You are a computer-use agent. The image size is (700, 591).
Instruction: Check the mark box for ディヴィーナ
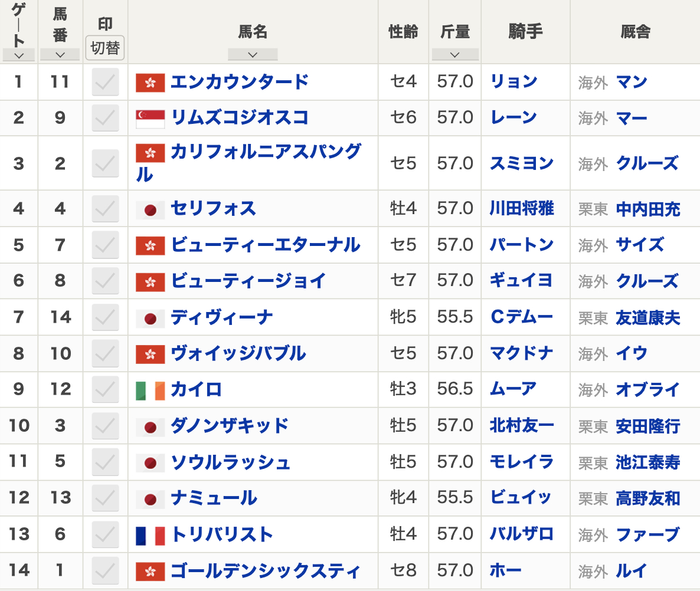(106, 318)
